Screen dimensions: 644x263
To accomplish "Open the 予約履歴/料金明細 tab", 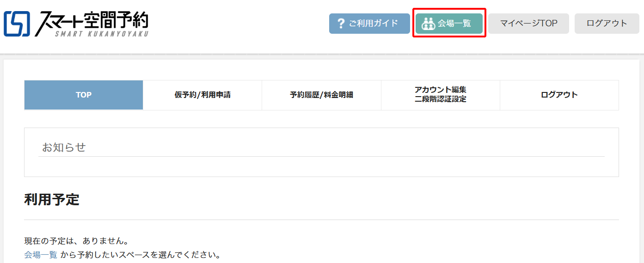I will click(x=321, y=95).
